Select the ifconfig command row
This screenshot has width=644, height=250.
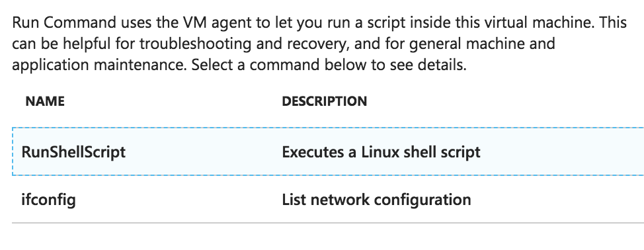(x=328, y=200)
